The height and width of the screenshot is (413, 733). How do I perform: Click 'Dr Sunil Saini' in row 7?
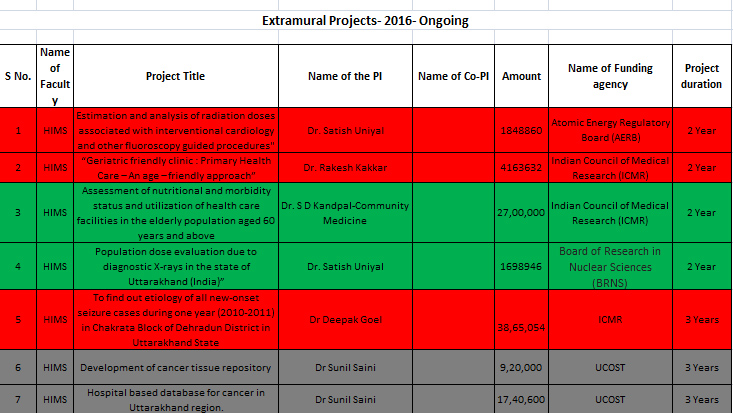pyautogui.click(x=345, y=399)
